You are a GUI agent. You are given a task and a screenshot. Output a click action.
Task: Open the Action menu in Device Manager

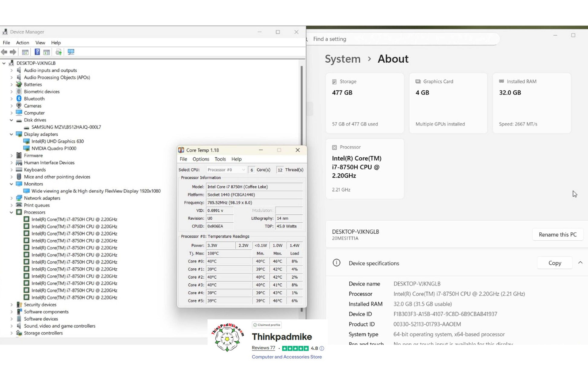tap(22, 43)
